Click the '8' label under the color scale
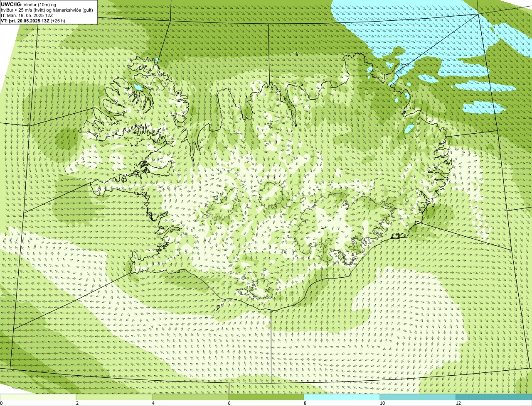This screenshot has width=532, height=406. (x=305, y=403)
